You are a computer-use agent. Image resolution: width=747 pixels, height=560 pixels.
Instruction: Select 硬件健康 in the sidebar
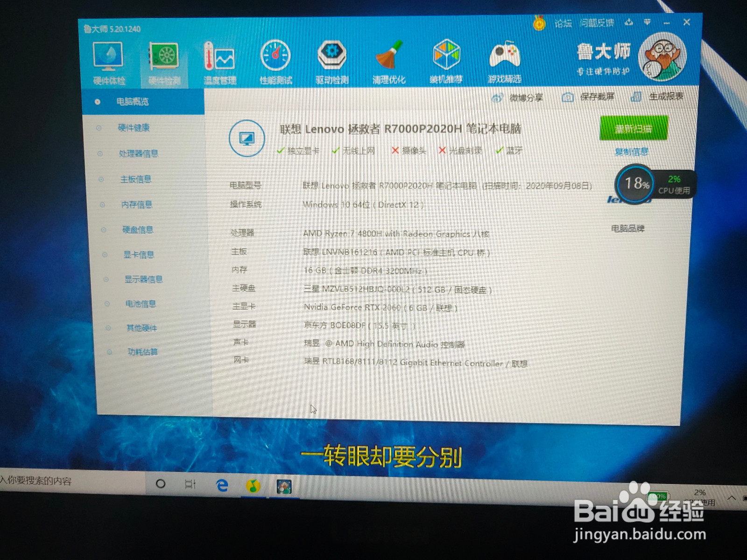(134, 127)
